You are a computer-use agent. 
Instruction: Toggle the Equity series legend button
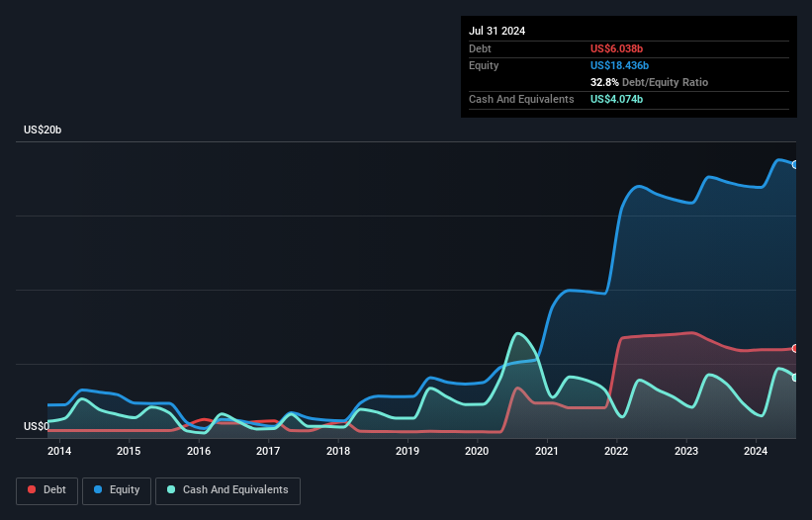tap(117, 490)
